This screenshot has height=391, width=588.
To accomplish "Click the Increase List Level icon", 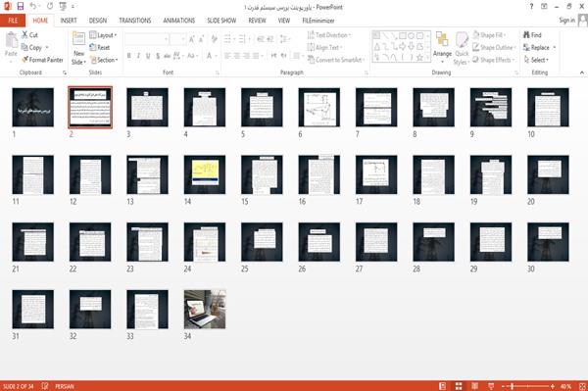I will coord(270,39).
